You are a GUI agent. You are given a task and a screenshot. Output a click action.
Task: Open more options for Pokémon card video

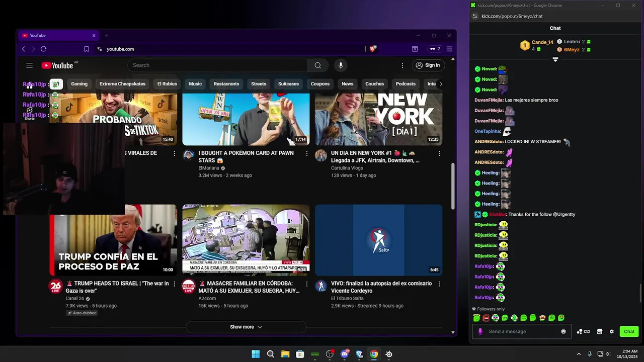click(x=307, y=153)
